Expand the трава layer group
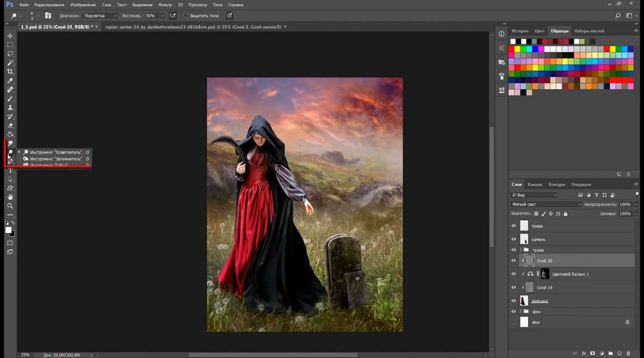644x358 pixels. tap(521, 250)
